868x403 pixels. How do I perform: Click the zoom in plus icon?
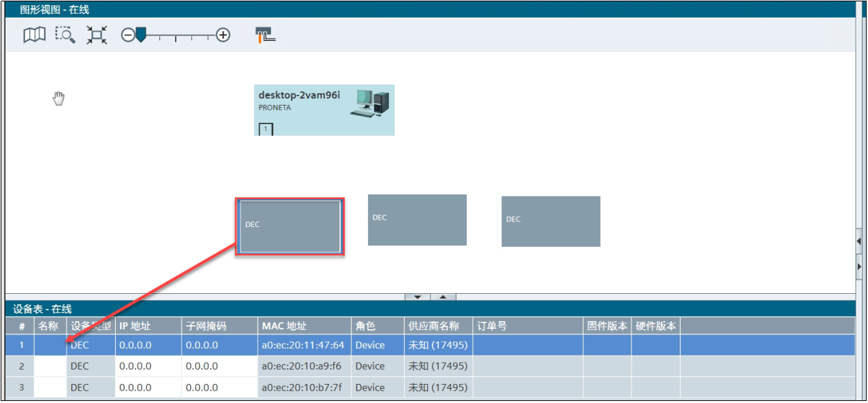tap(223, 35)
